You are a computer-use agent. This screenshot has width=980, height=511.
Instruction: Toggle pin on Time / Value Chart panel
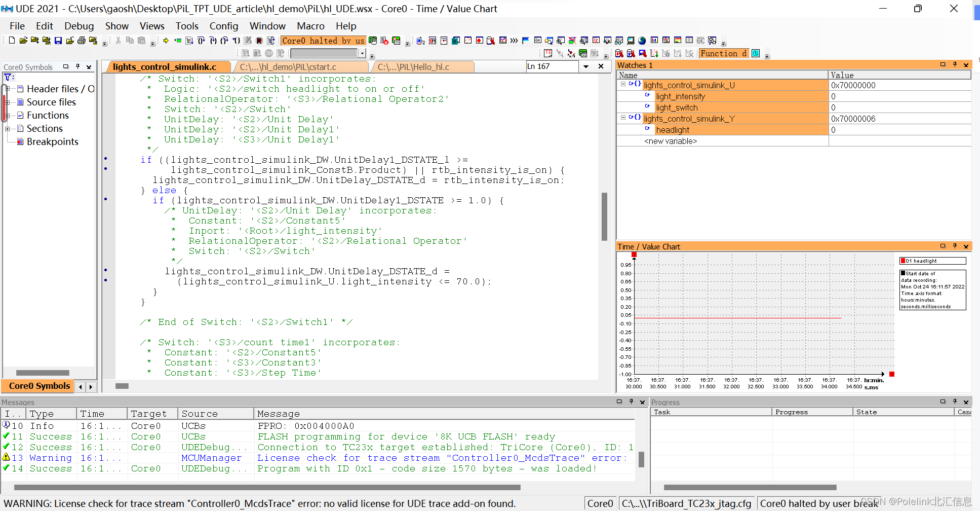tap(955, 246)
